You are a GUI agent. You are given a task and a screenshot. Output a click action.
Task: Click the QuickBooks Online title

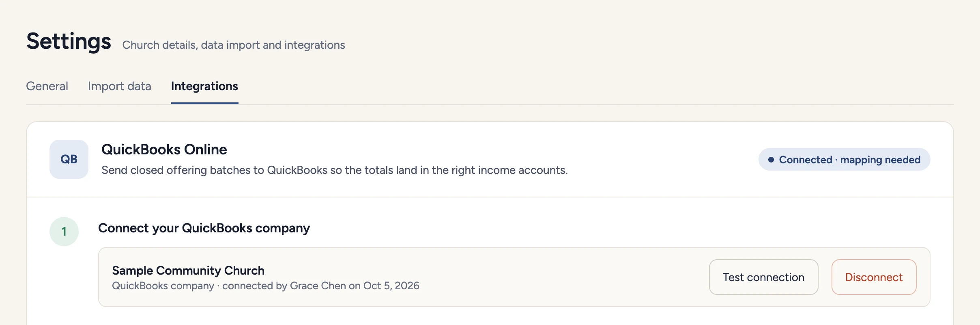pos(164,149)
